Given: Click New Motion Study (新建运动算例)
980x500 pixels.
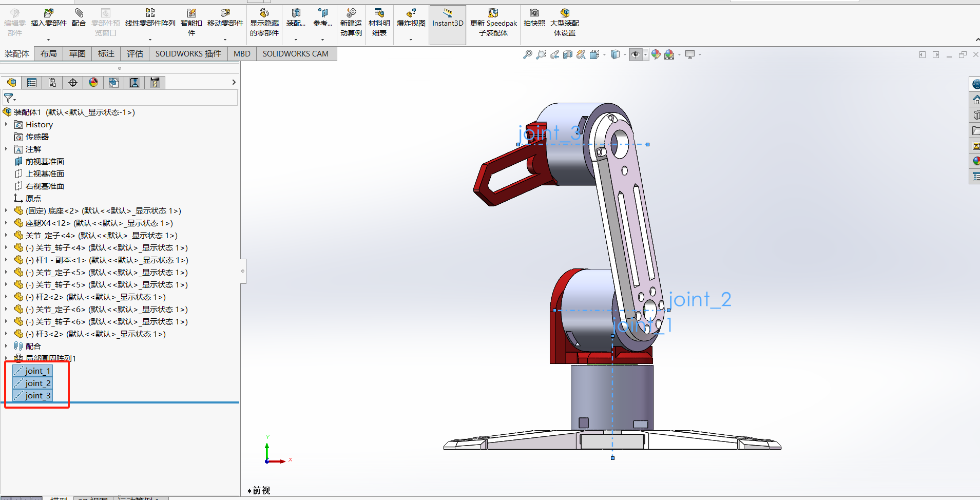Looking at the screenshot, I should tap(351, 22).
